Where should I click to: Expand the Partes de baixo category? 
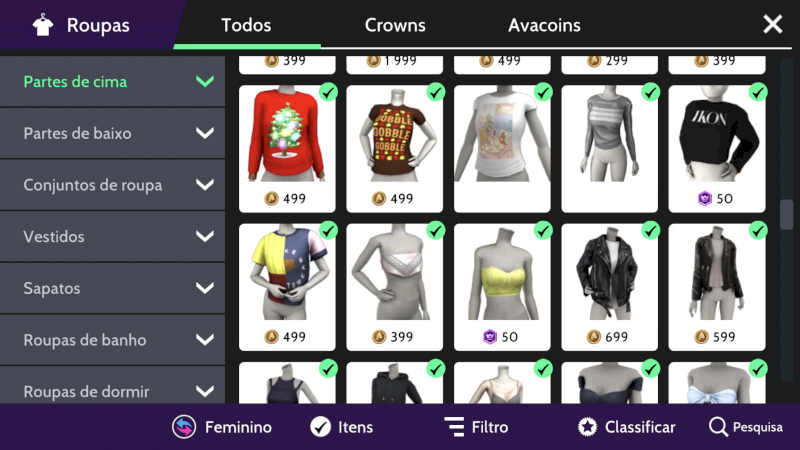tap(112, 133)
